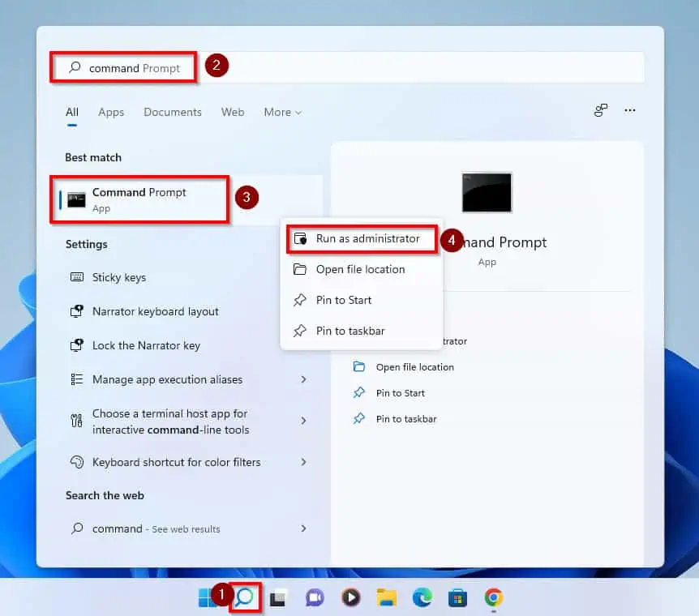Click the folder icon in preview pane
Viewport: 699px width, 616px height.
click(x=359, y=366)
